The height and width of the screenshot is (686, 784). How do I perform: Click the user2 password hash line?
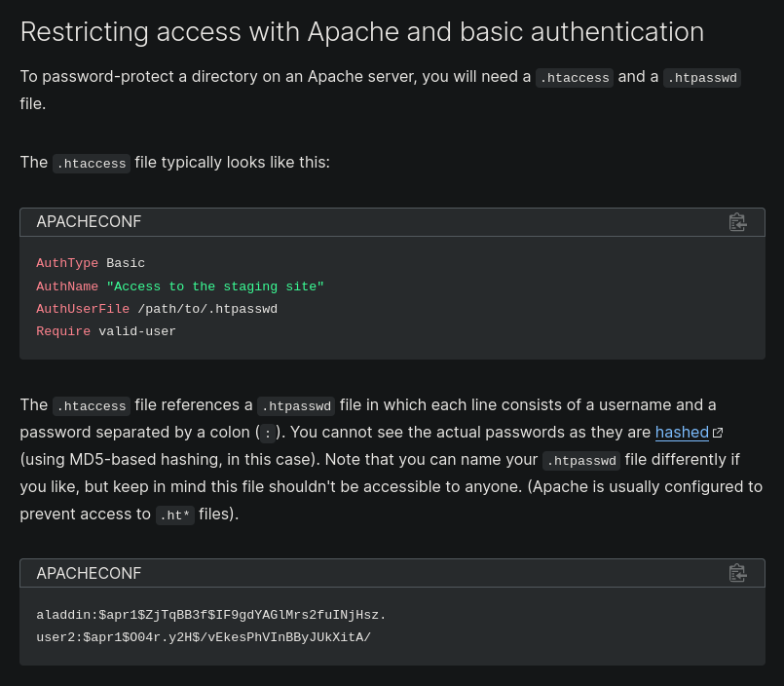coord(204,637)
